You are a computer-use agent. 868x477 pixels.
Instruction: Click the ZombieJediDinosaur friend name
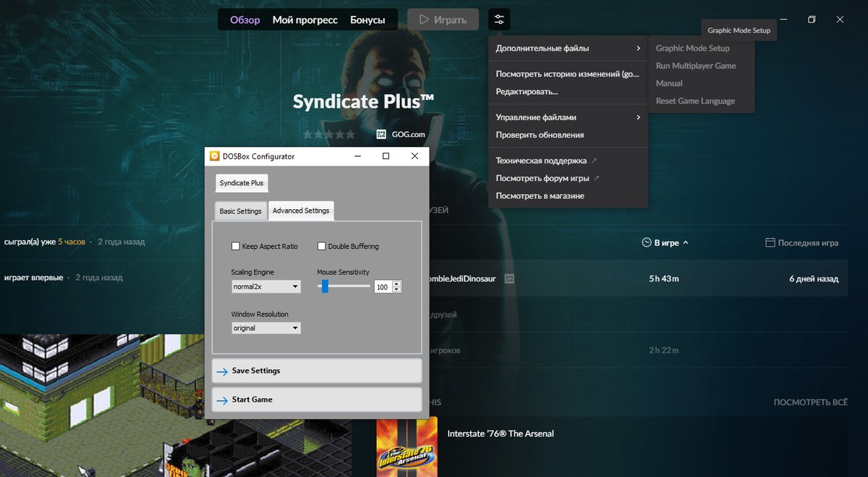coord(463,279)
